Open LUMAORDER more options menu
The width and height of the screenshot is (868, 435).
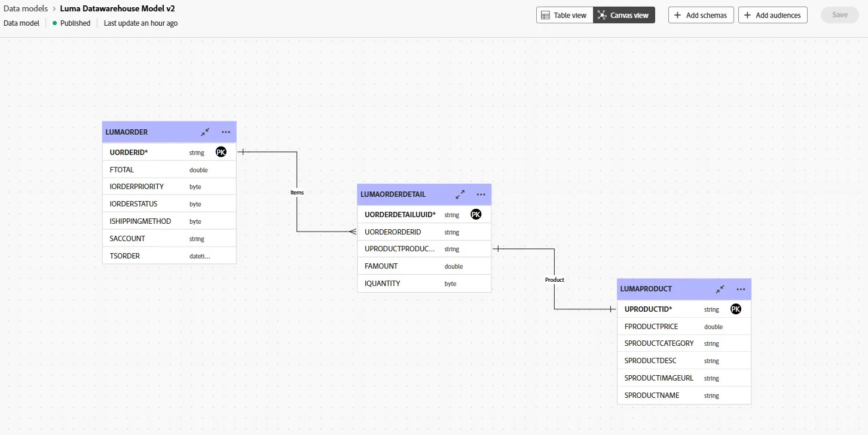[226, 132]
